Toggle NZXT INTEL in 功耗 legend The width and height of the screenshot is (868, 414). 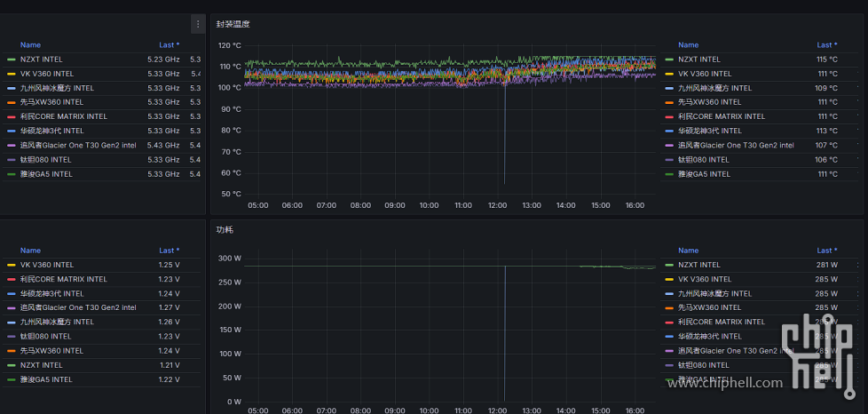[699, 265]
